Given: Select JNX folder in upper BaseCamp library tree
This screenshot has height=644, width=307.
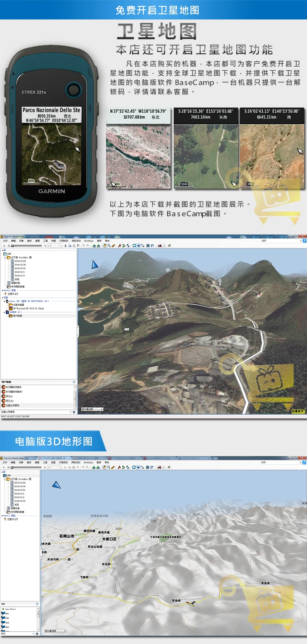Looking at the screenshot, I should click(x=7, y=254).
